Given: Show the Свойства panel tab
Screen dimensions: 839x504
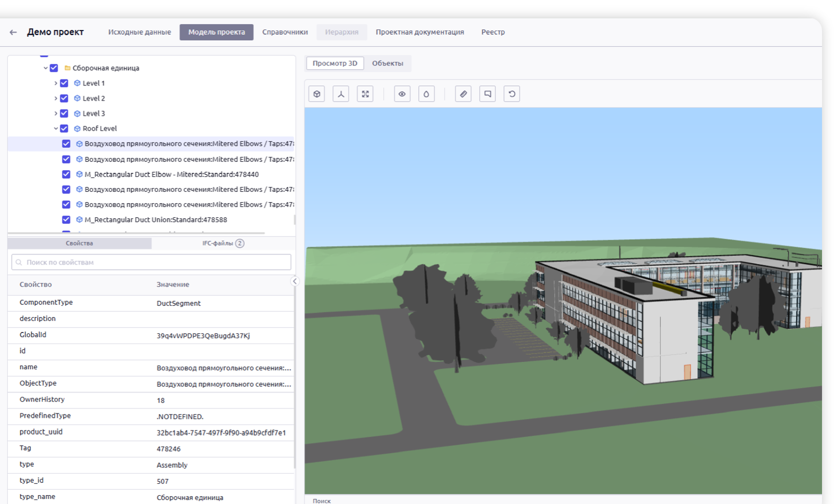Looking at the screenshot, I should click(x=80, y=243).
